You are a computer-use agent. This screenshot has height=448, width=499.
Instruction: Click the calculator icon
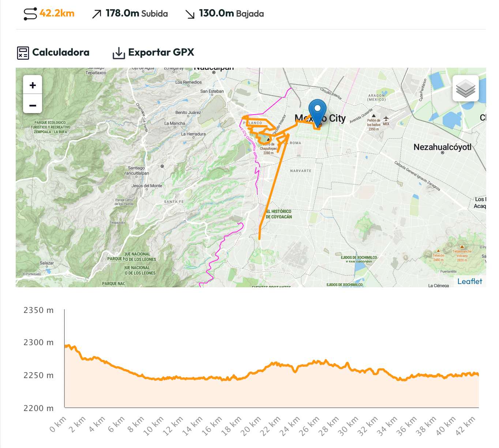click(23, 53)
